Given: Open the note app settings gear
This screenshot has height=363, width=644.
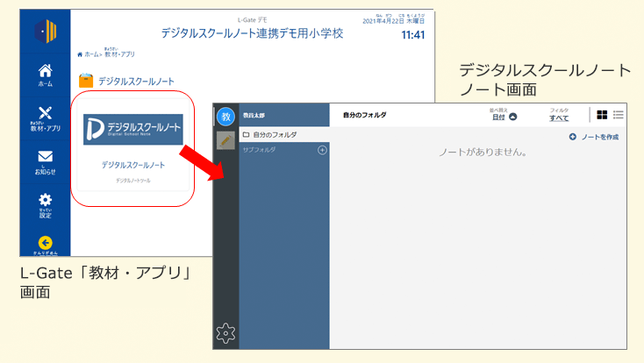Looking at the screenshot, I should coord(225,333).
